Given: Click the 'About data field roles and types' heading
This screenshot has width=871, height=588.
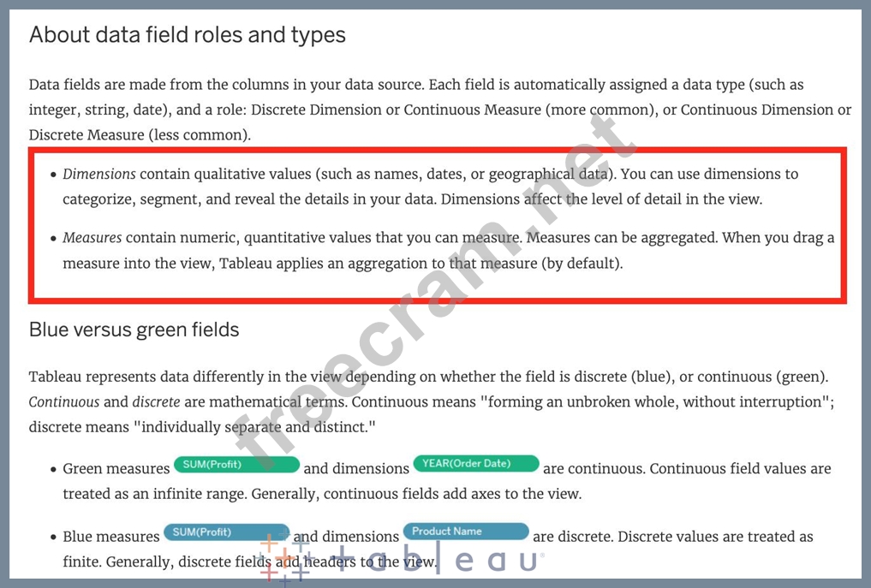Looking at the screenshot, I should coord(188,35).
